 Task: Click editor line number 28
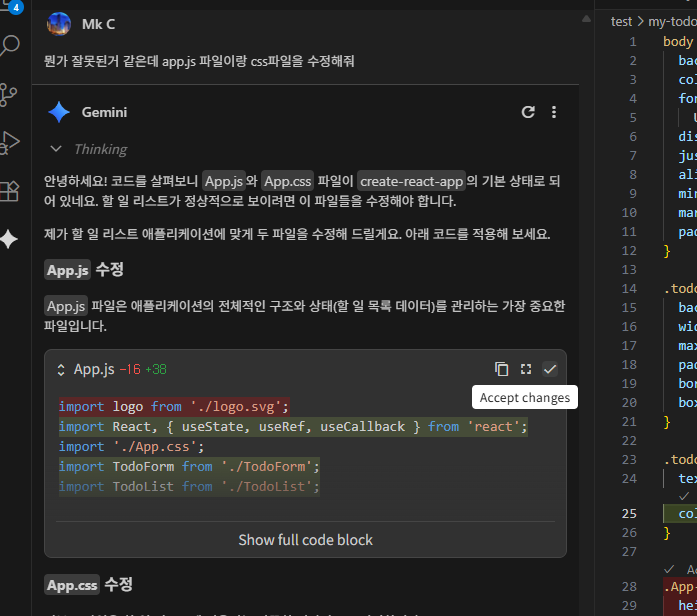[629, 587]
